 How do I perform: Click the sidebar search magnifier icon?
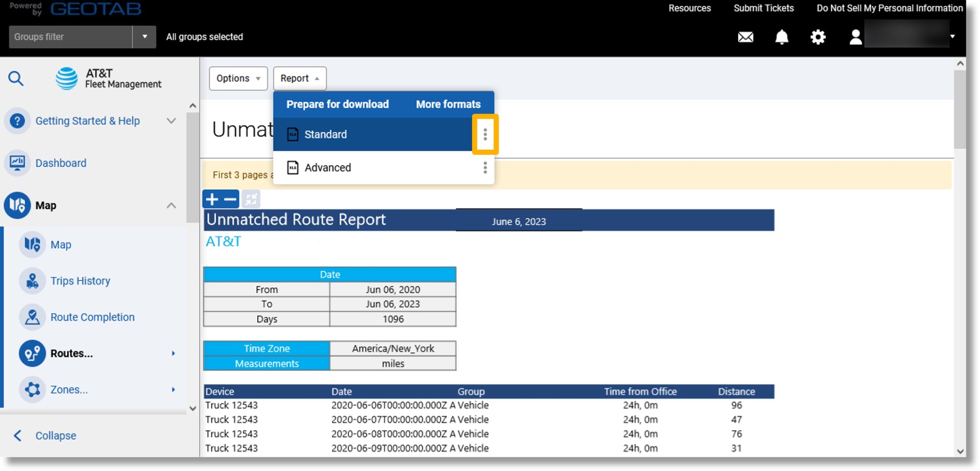tap(16, 78)
